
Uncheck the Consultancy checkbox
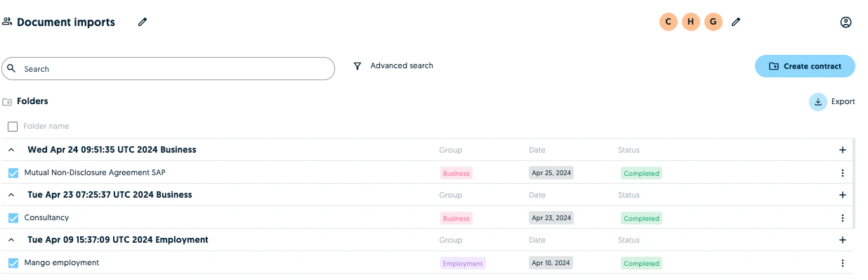(13, 218)
